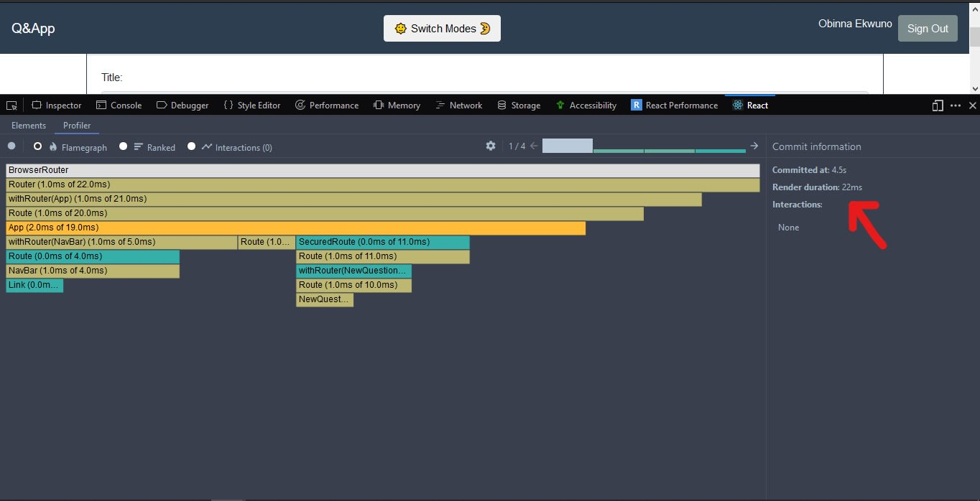This screenshot has height=501, width=980.
Task: Open the Q&App home link
Action: (x=33, y=29)
